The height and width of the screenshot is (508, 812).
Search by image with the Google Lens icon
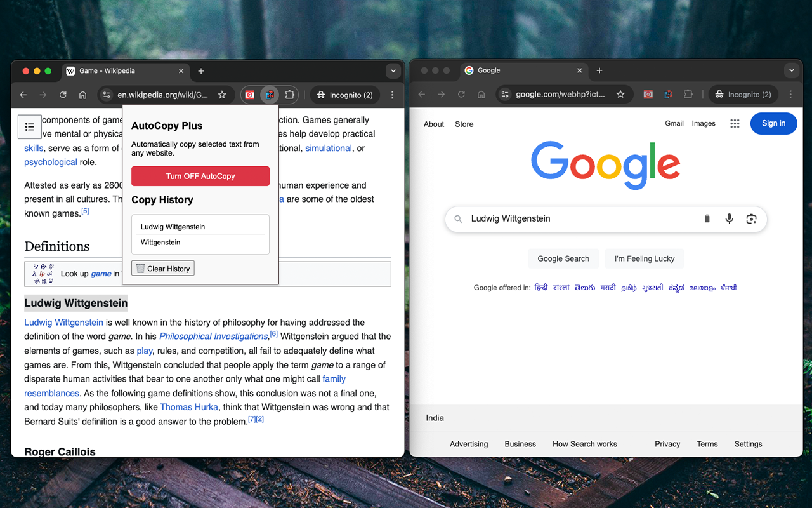pos(752,218)
